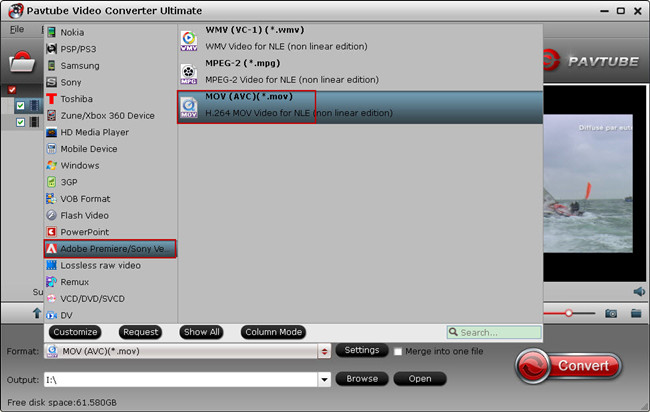This screenshot has width=650, height=412.
Task: Select Adobe Premiere/Sony Vegas category
Action: coord(110,249)
